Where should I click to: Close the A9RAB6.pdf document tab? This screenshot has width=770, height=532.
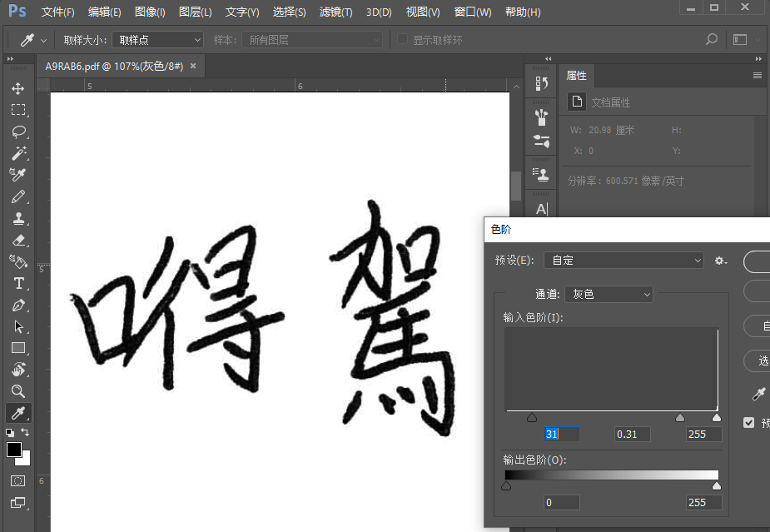[193, 66]
